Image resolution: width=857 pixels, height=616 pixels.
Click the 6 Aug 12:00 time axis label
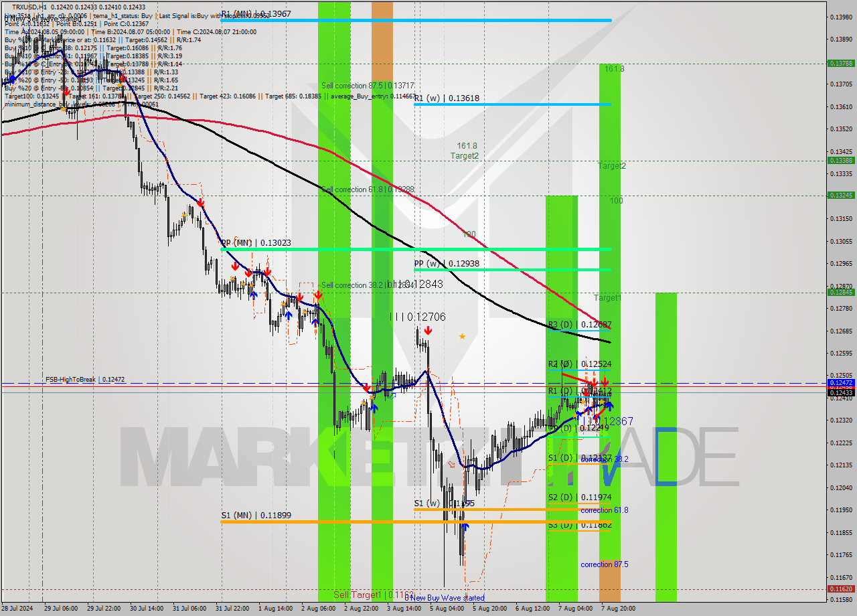click(532, 609)
